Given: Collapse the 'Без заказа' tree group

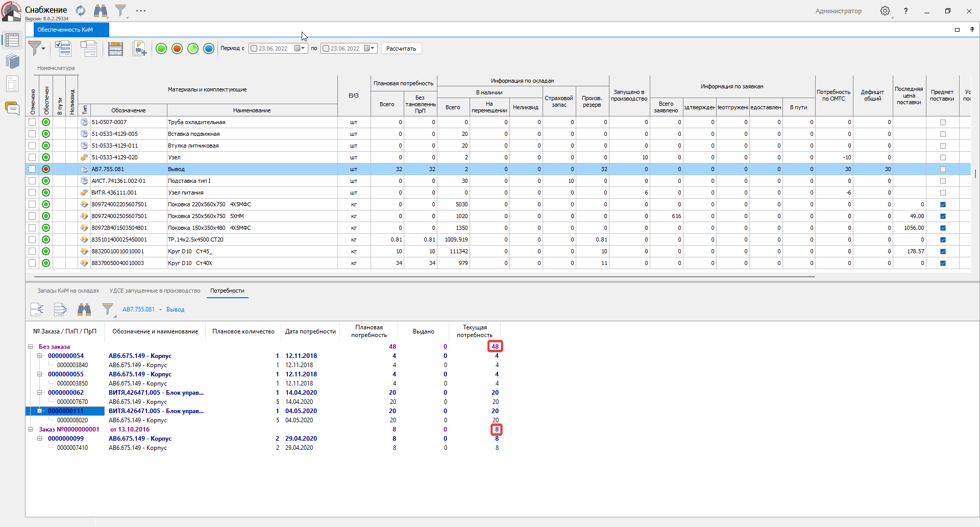Looking at the screenshot, I should click(30, 347).
